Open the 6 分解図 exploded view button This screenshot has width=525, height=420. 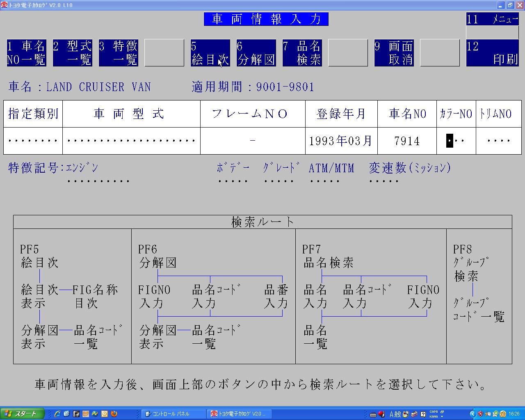256,53
